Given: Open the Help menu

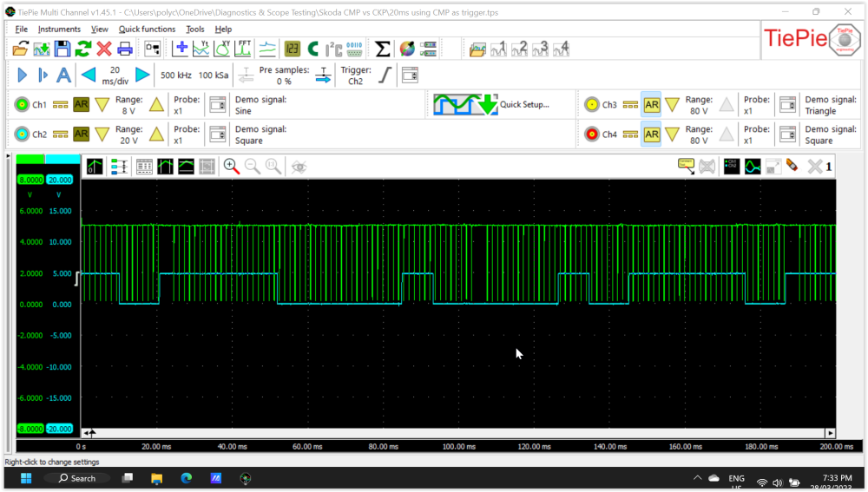Looking at the screenshot, I should (x=223, y=29).
